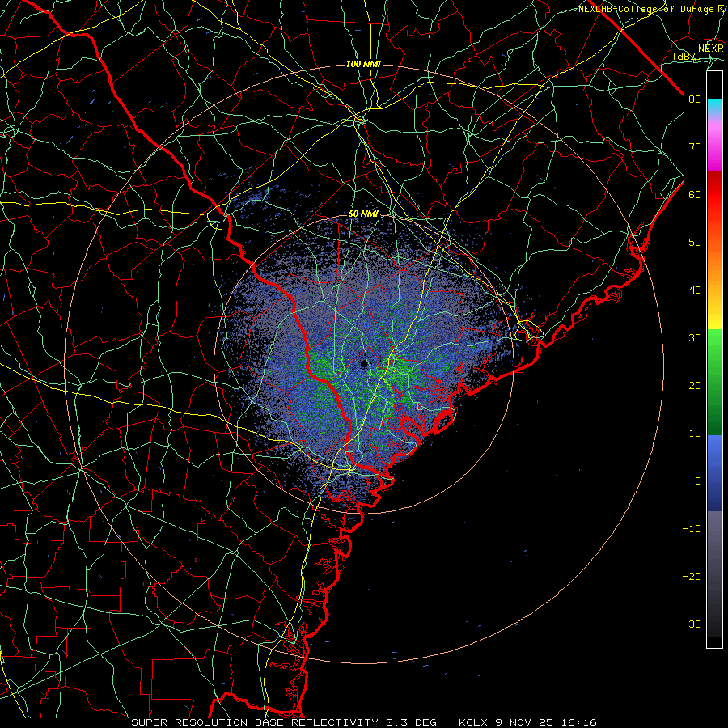Click the 60 value on the dBZ scale
This screenshot has height=728, width=728.
(x=695, y=194)
